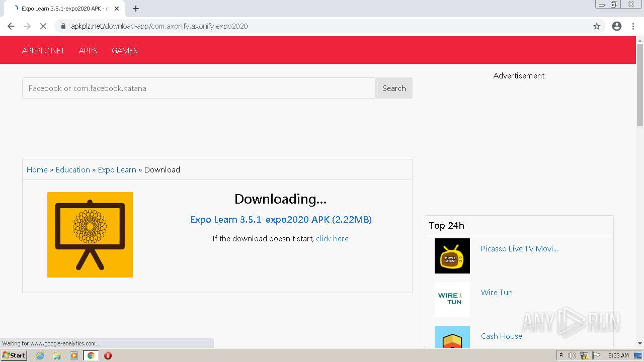Click the Action Center flag icon
The width and height of the screenshot is (644, 362).
click(595, 355)
